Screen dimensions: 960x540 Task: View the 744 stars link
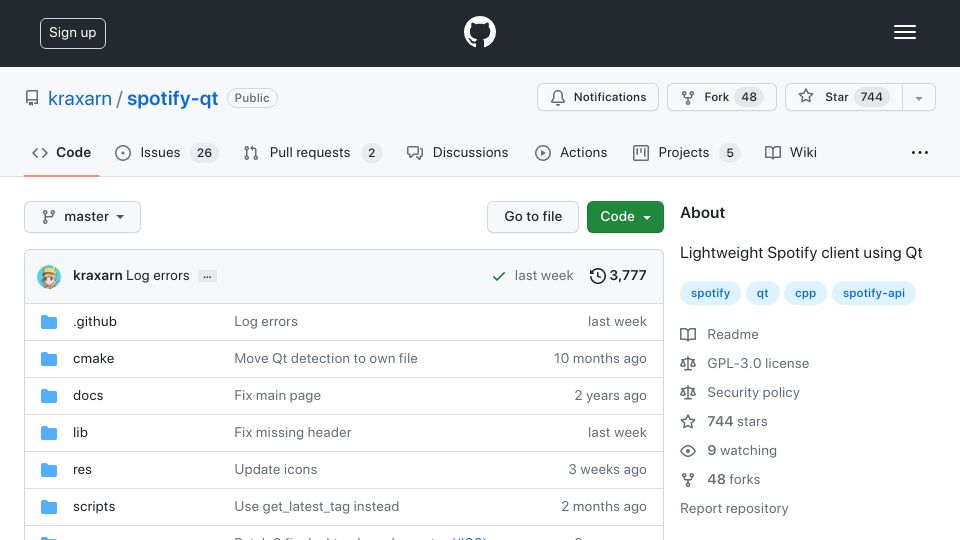coord(724,421)
